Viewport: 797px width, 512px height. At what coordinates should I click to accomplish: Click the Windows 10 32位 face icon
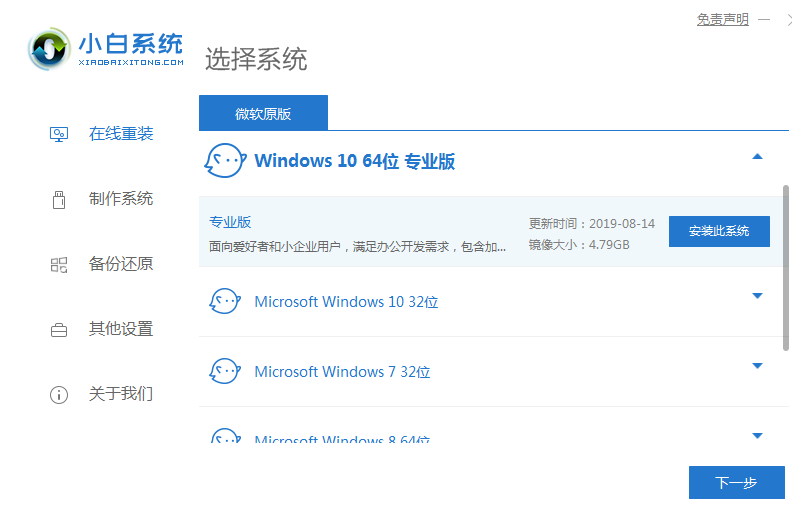[224, 301]
